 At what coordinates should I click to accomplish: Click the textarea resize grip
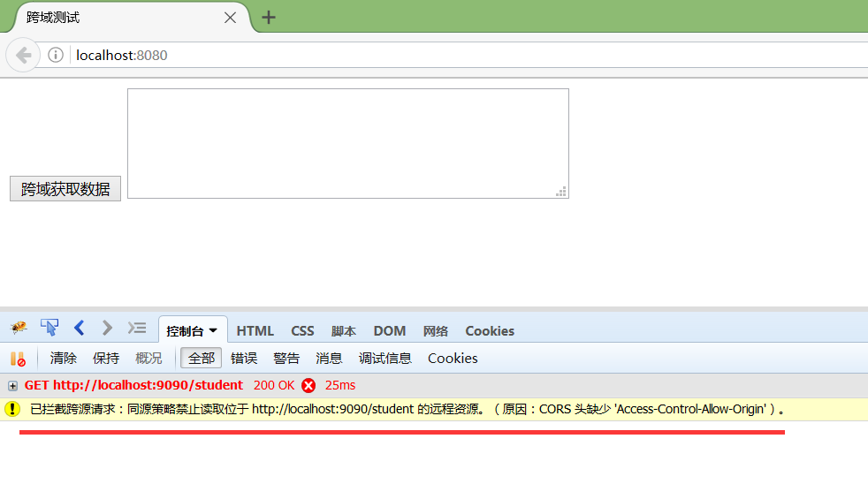point(561,192)
